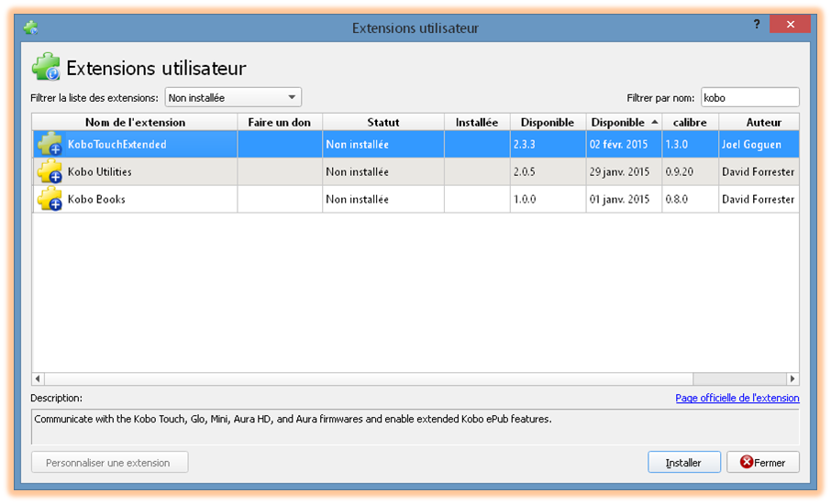This screenshot has height=504, width=831.
Task: Click the Kobo Utilities plugin icon
Action: click(x=50, y=171)
